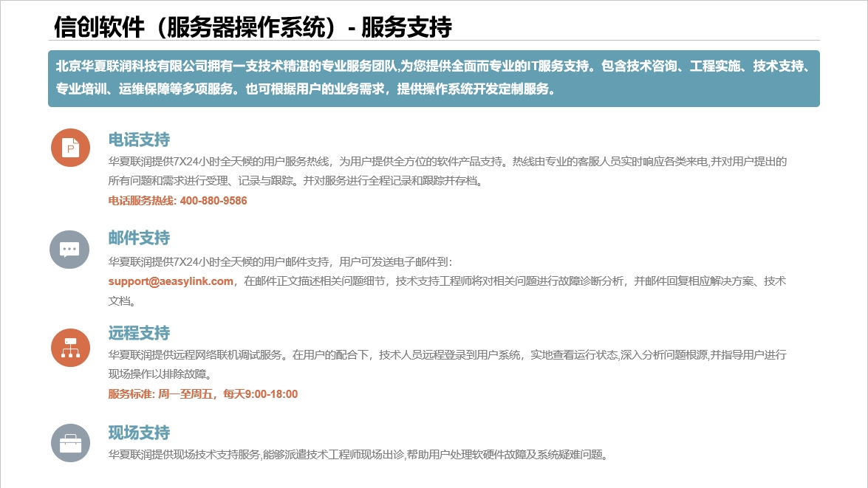Viewport: 868px width, 488px height.
Task: Select the 电话支持 heading
Action: (x=139, y=140)
